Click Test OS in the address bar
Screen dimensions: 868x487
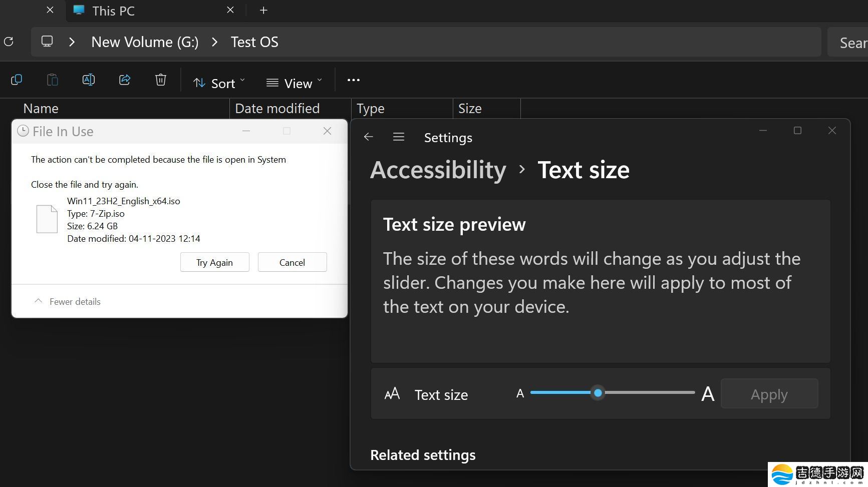click(254, 42)
